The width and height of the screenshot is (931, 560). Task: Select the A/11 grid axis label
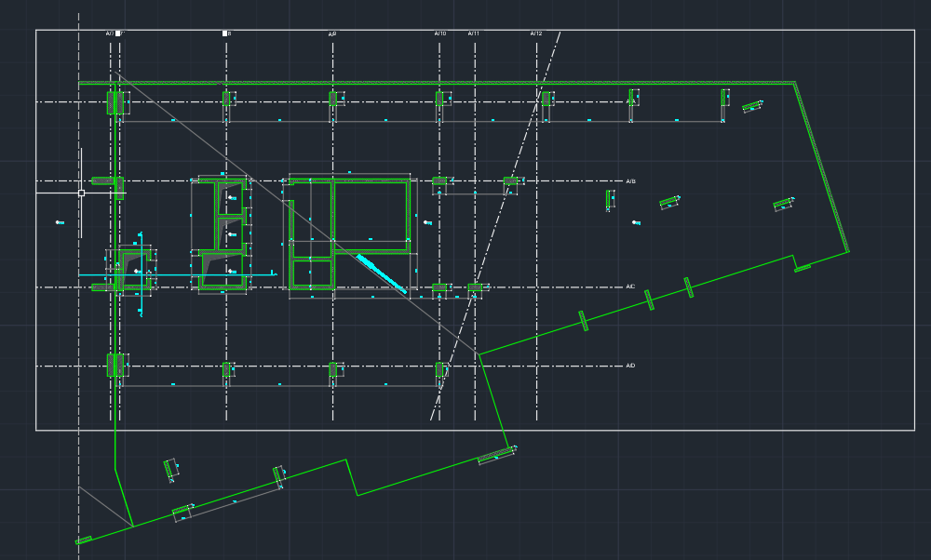[x=473, y=33]
